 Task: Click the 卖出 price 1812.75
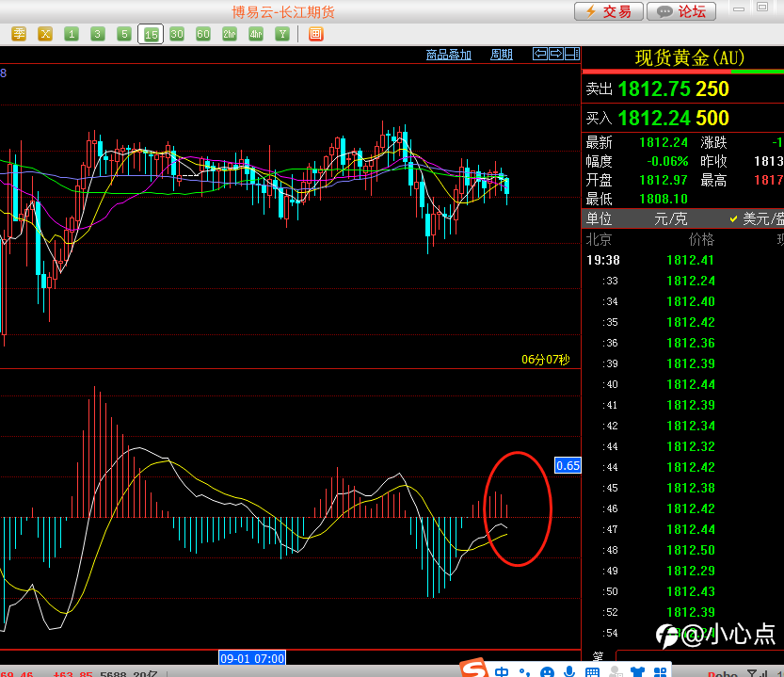click(x=655, y=89)
